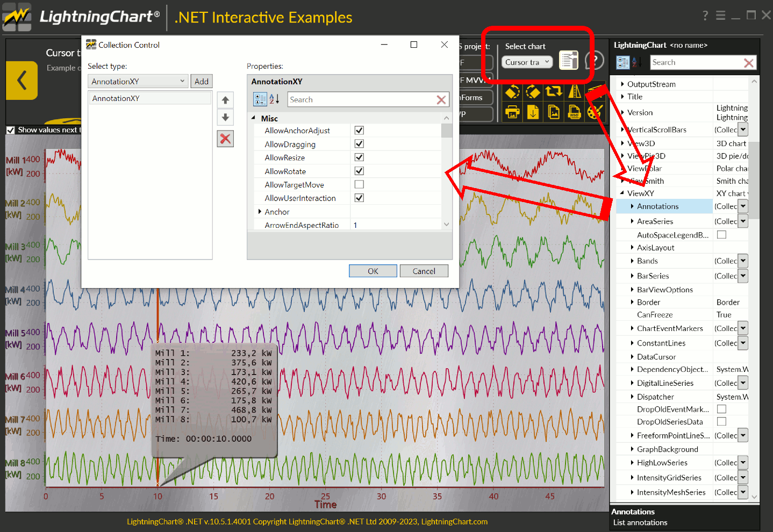The height and width of the screenshot is (532, 773).
Task: Sort LightningChart panel properties alphabetically
Action: pos(636,62)
